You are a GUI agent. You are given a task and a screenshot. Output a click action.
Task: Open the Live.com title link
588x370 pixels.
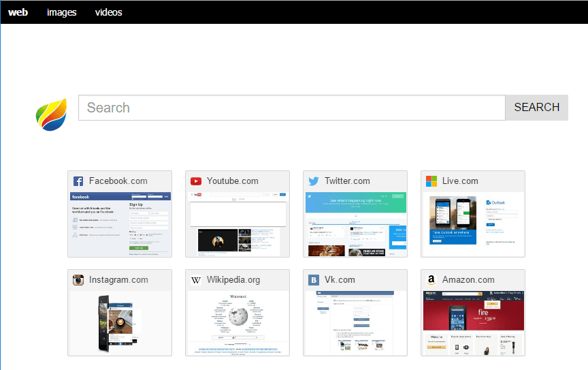(x=460, y=181)
